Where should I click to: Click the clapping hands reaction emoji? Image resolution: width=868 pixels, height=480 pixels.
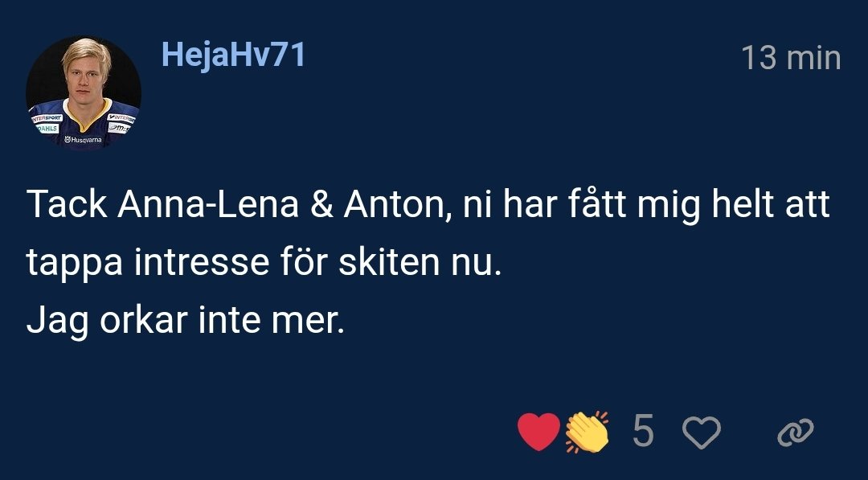click(x=587, y=433)
